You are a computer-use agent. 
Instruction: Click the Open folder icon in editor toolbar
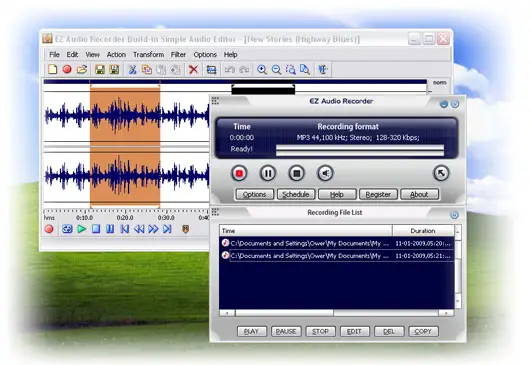click(82, 69)
